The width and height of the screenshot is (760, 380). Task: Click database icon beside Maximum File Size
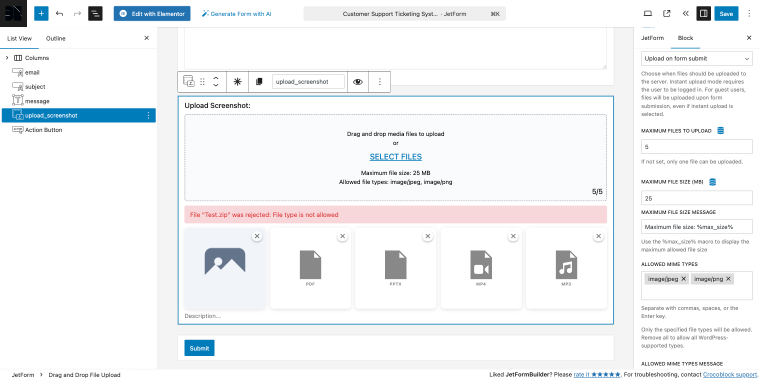tap(712, 182)
